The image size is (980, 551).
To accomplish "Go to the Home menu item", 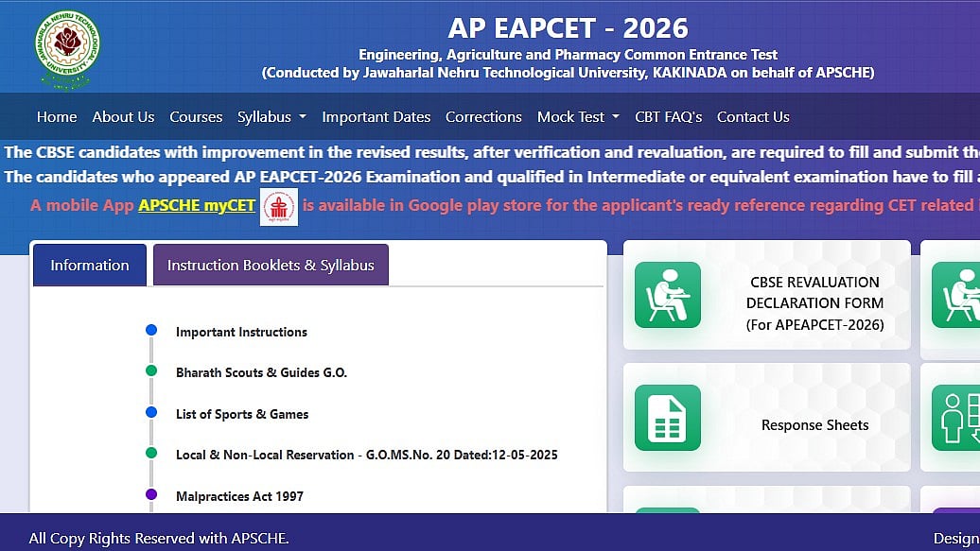I will pyautogui.click(x=57, y=117).
